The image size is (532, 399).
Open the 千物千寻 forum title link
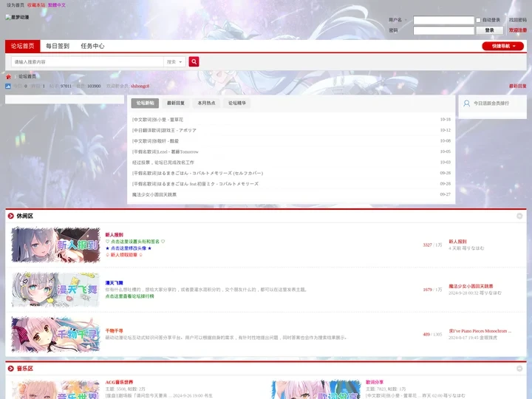click(x=114, y=331)
